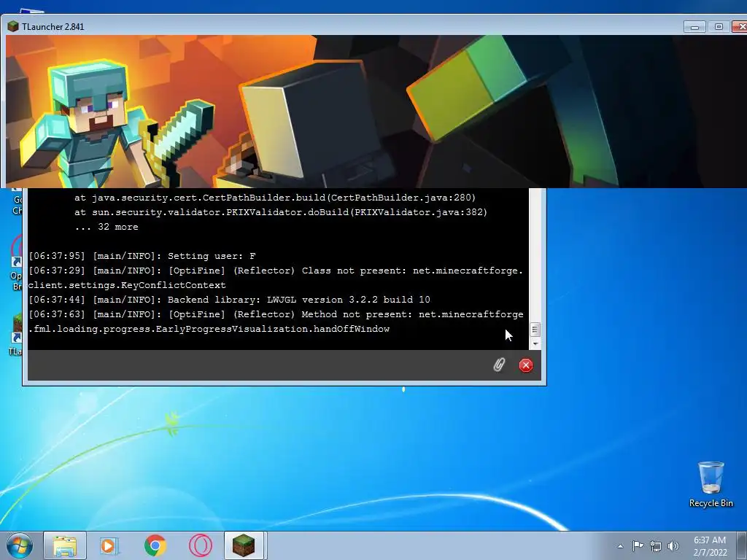The image size is (747, 560).
Task: Select the Recycle Bin desktop icon
Action: coord(711,484)
